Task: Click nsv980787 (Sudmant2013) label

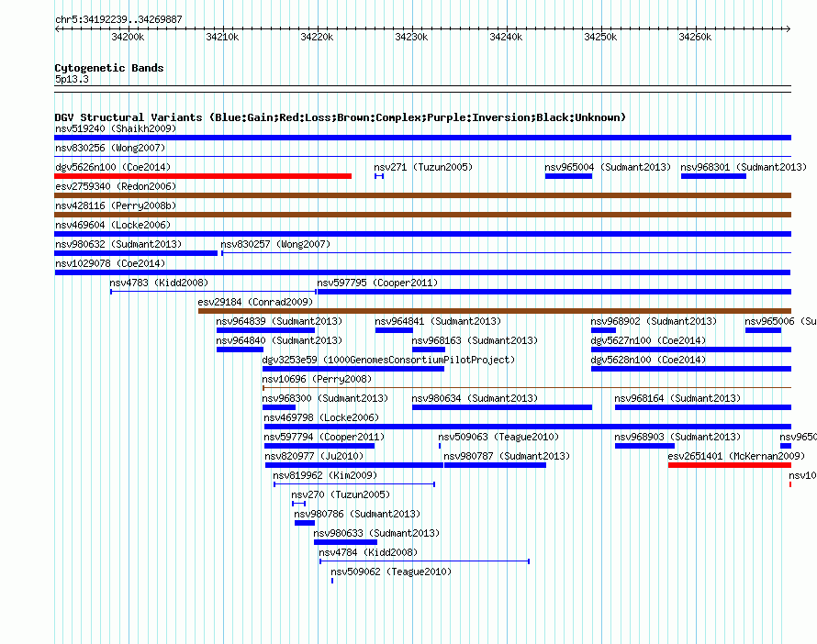Action: click(x=507, y=456)
